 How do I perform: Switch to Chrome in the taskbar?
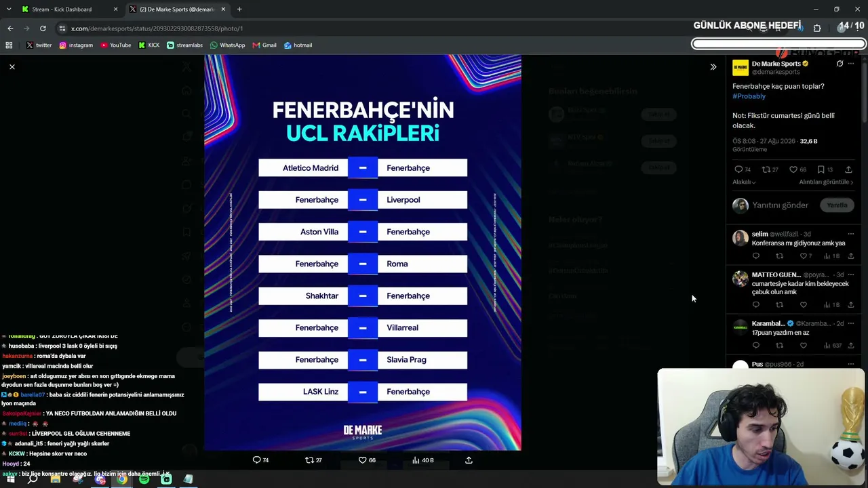(122, 479)
